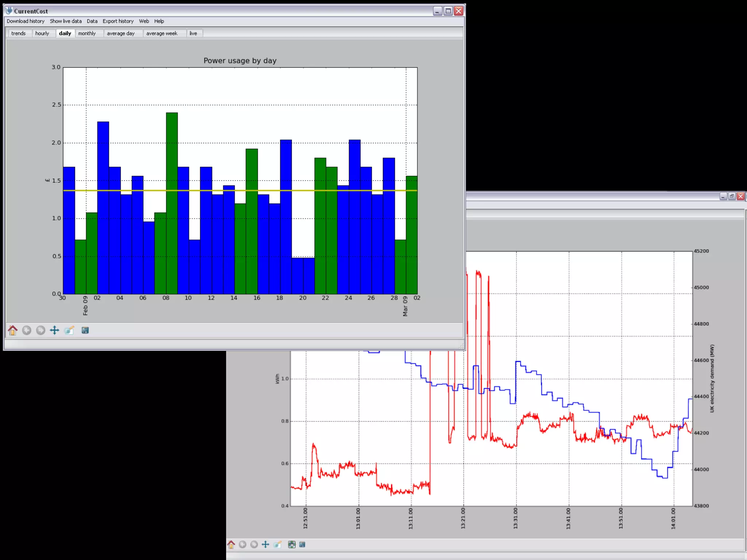Screen dimensions: 747x560
Task: Click the Home reset view icon in CurrentCost window
Action: (x=13, y=330)
